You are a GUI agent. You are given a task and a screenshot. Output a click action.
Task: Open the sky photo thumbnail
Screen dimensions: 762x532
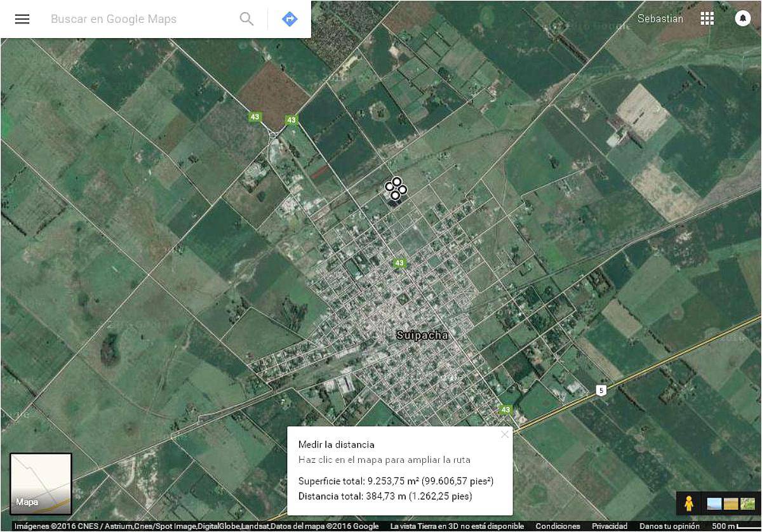click(714, 503)
